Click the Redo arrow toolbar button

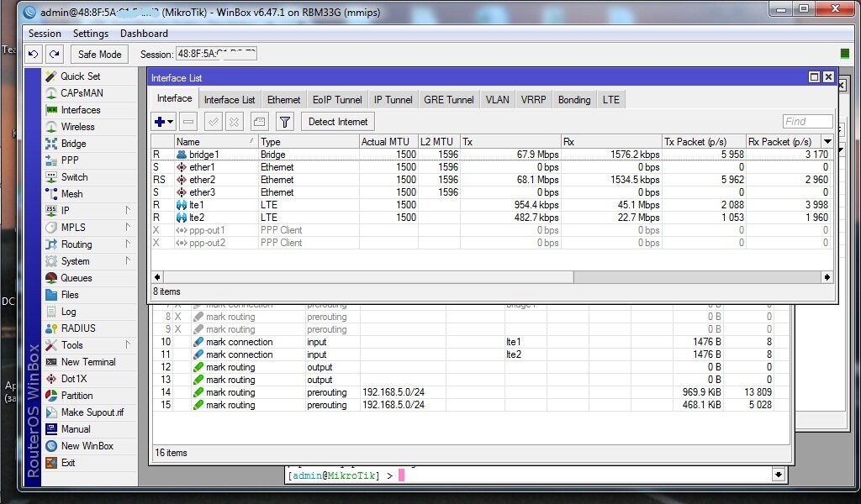point(55,55)
